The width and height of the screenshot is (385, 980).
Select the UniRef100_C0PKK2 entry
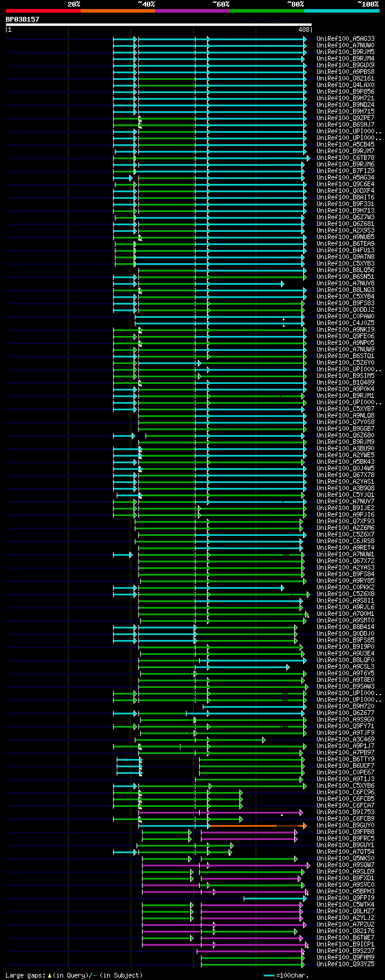(345, 587)
